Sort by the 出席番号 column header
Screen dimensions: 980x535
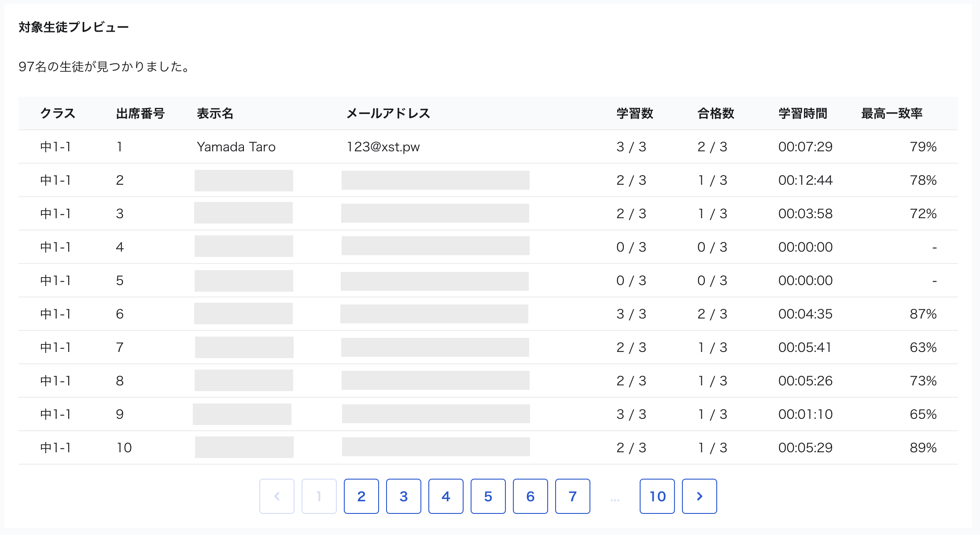(140, 114)
